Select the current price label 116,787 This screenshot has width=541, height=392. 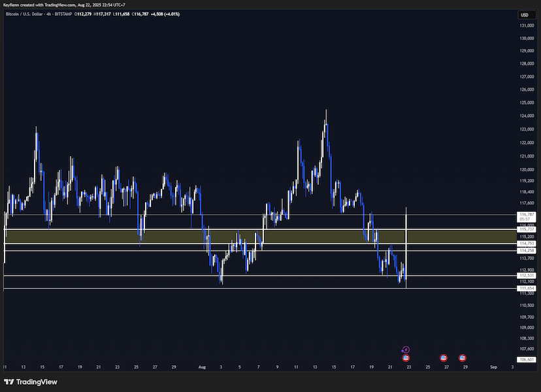527,217
